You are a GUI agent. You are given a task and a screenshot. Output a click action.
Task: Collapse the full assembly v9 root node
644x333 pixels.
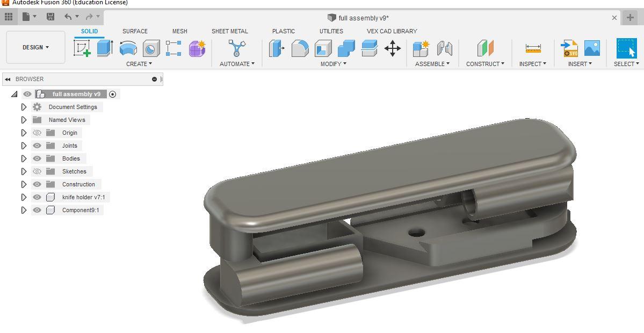(15, 94)
